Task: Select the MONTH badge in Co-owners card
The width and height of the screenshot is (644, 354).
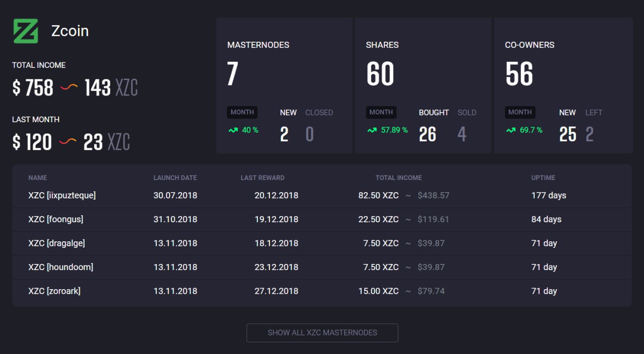Action: point(520,112)
